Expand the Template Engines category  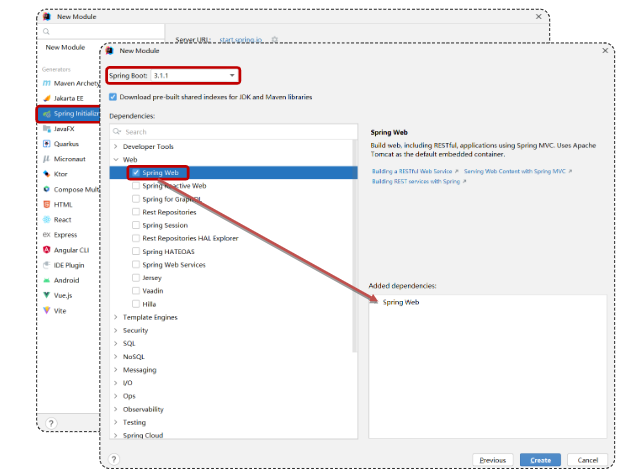[x=116, y=317]
